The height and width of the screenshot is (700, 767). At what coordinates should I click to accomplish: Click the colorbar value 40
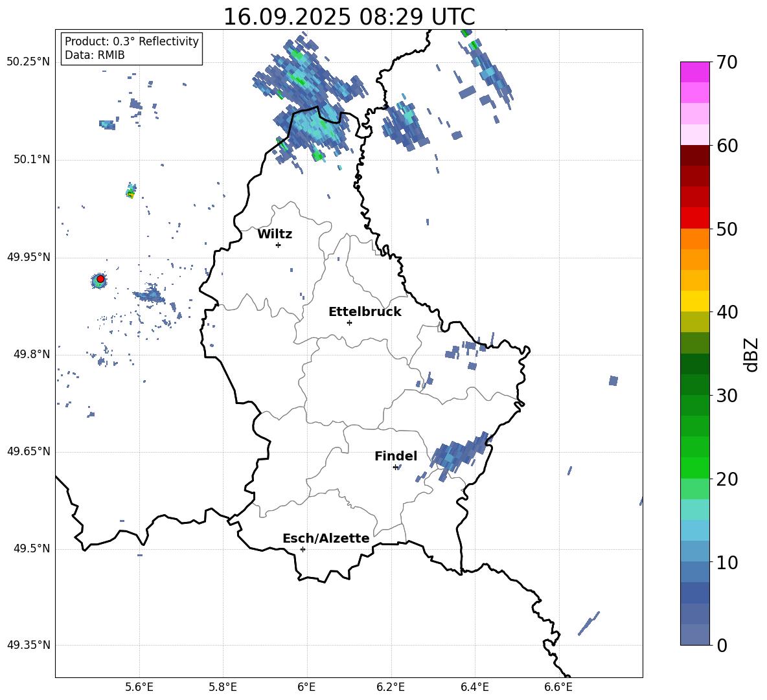pos(727,312)
